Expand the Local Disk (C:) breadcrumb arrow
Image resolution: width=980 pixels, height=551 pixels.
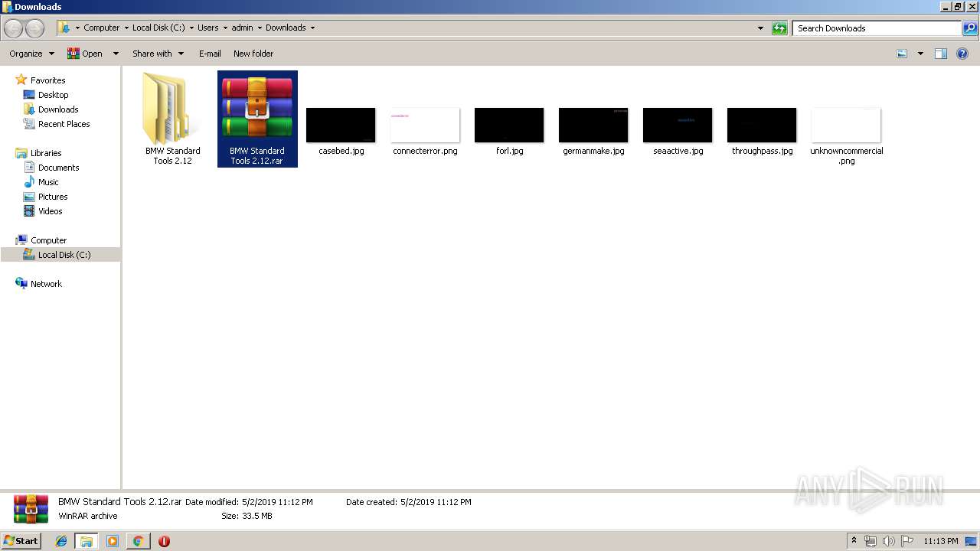(191, 28)
